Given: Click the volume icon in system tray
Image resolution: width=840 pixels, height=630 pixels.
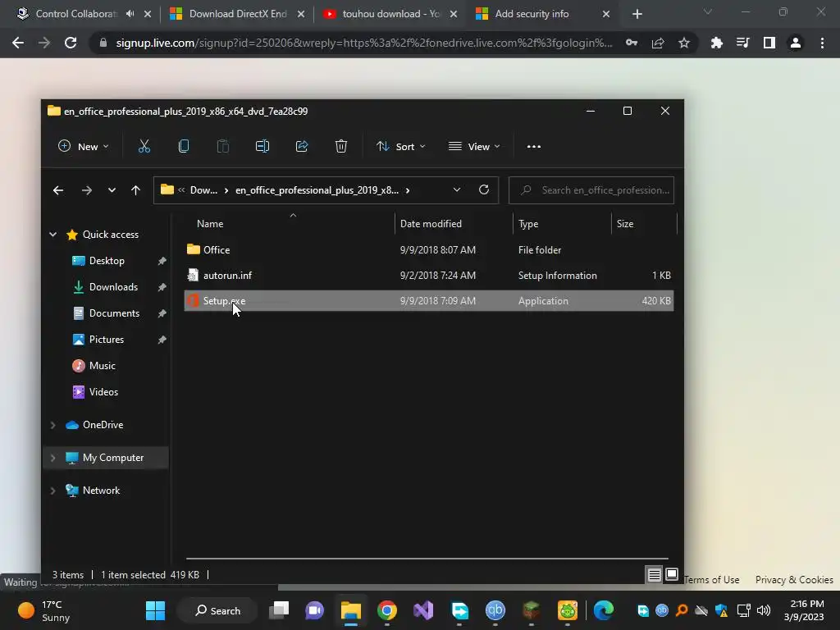Looking at the screenshot, I should 764,610.
